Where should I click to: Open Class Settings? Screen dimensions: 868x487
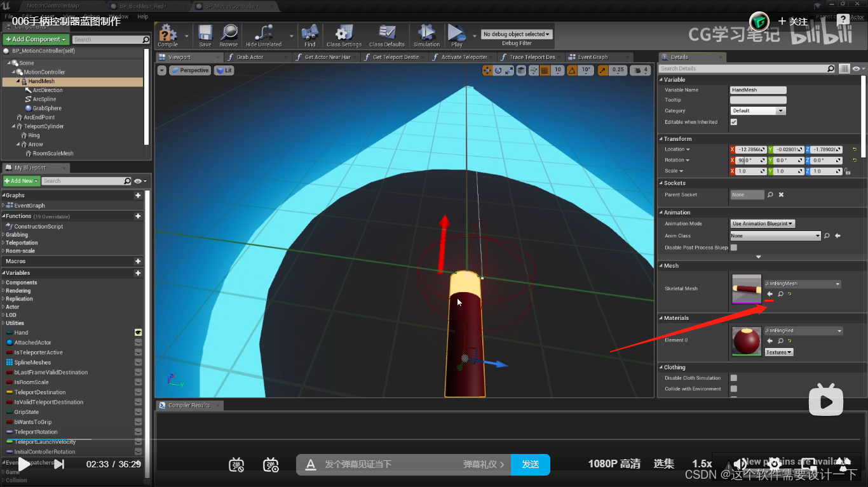tap(344, 35)
